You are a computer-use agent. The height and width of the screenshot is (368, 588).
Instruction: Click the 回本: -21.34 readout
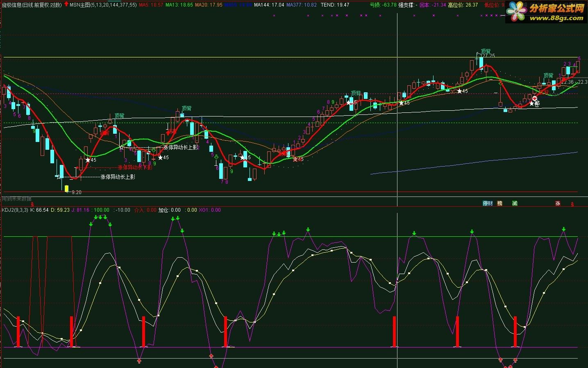pyautogui.click(x=433, y=5)
